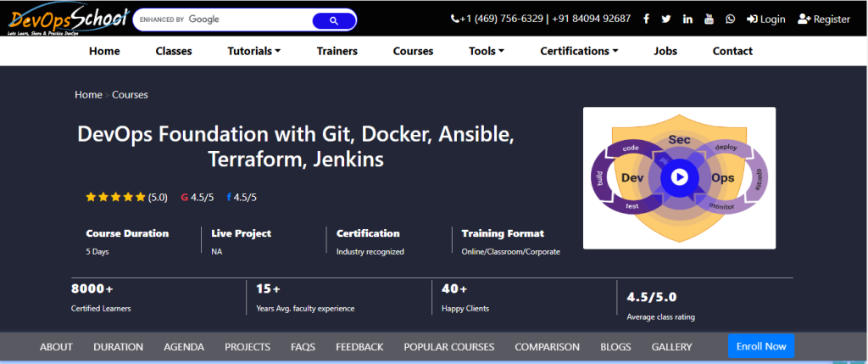The width and height of the screenshot is (868, 364).
Task: Click the Enroll Now button
Action: pyautogui.click(x=761, y=346)
